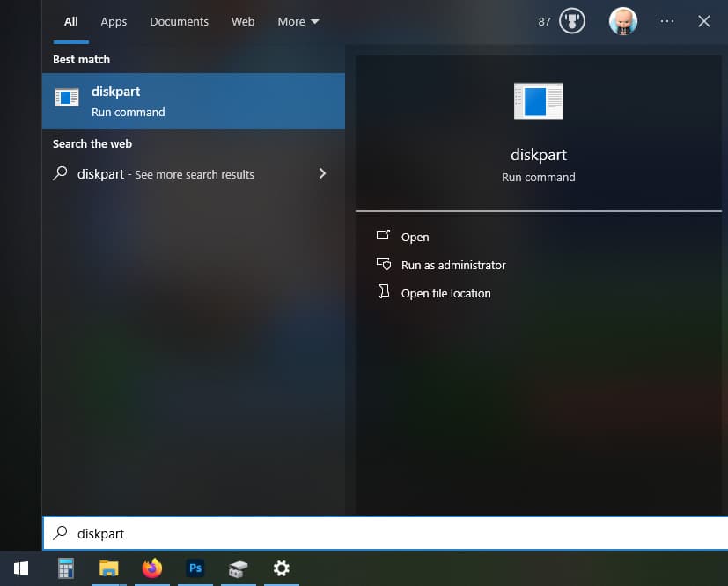Switch to Firefox in the taskbar
728x586 pixels.
pyautogui.click(x=151, y=568)
